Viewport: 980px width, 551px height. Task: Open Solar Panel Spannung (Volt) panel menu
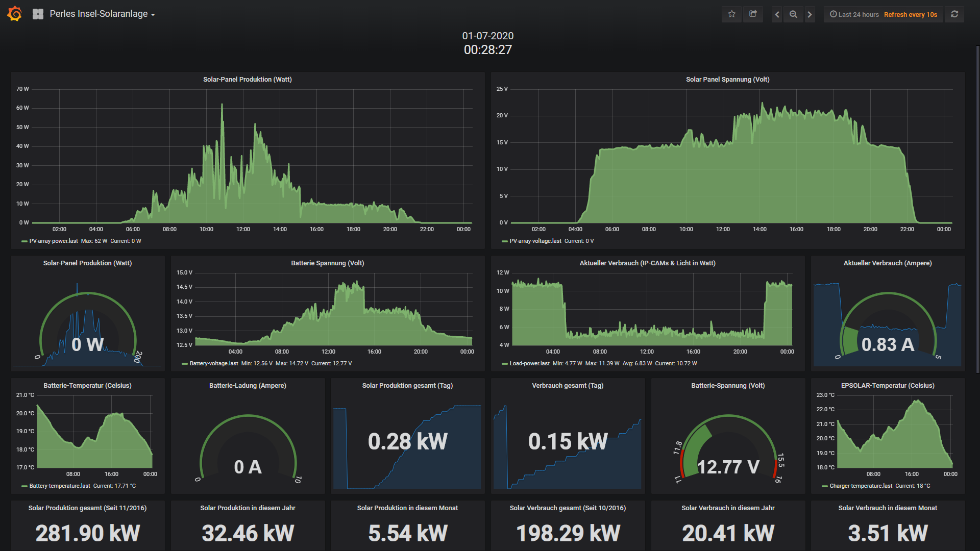727,79
